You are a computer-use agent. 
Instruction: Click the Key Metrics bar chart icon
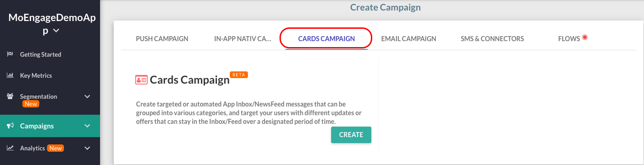tap(10, 75)
